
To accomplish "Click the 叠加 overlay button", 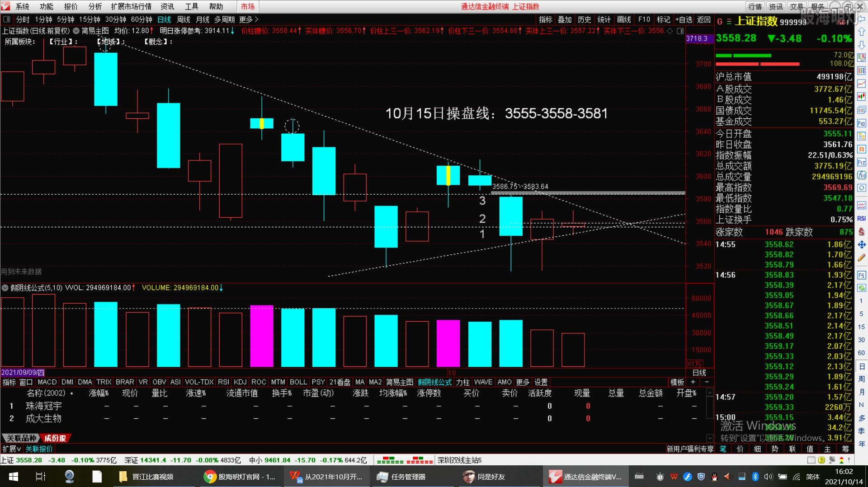I will [565, 19].
